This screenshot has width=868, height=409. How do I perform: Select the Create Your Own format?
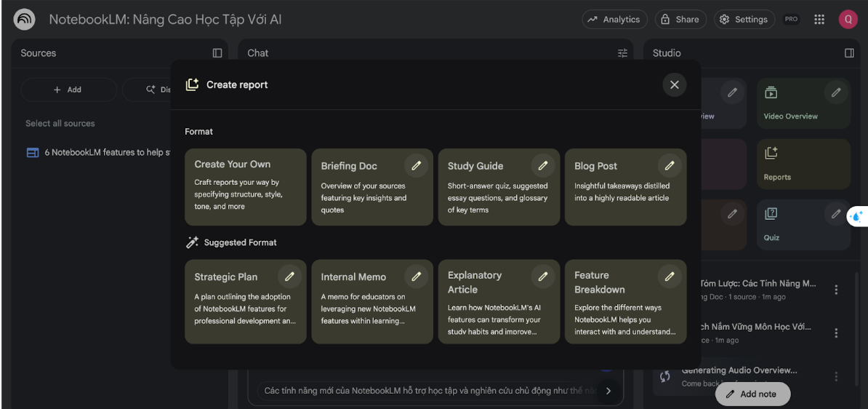(245, 186)
